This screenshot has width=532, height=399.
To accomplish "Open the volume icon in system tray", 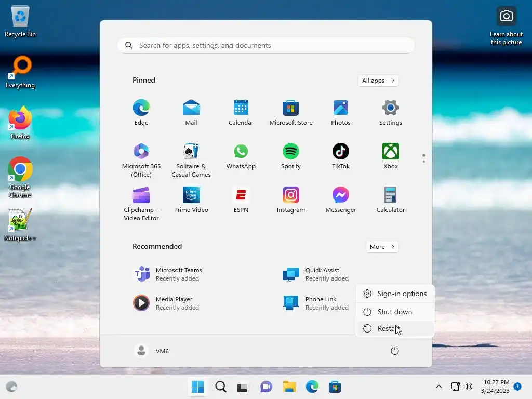I will 468,387.
